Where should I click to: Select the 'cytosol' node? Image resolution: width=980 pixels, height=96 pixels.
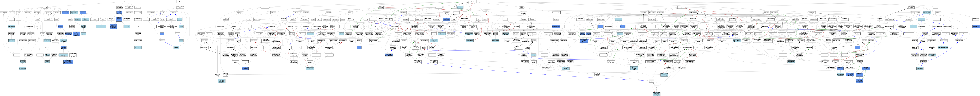click(181, 27)
